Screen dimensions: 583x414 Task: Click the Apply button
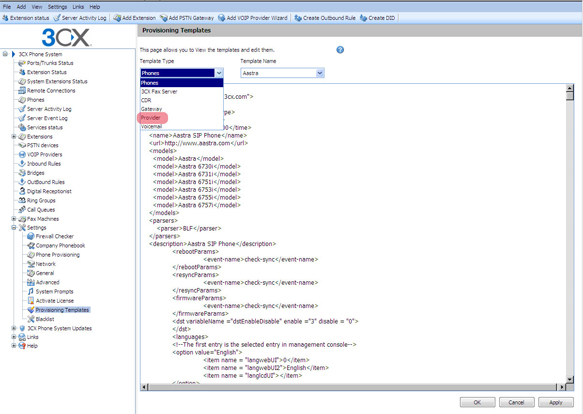pos(556,402)
